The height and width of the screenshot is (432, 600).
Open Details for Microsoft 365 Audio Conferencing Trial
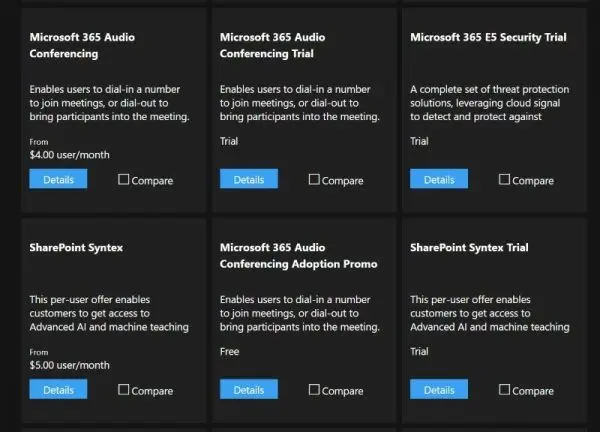[249, 180]
